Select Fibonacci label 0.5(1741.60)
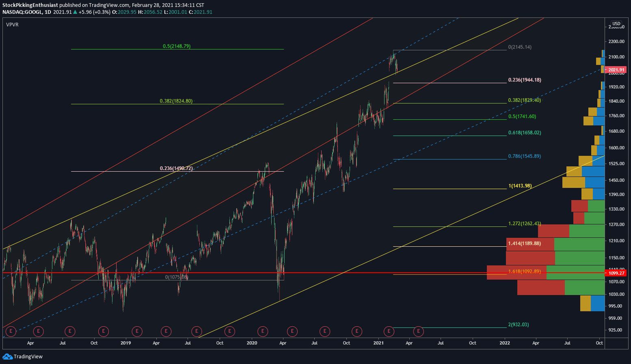The width and height of the screenshot is (631, 364). pos(522,116)
